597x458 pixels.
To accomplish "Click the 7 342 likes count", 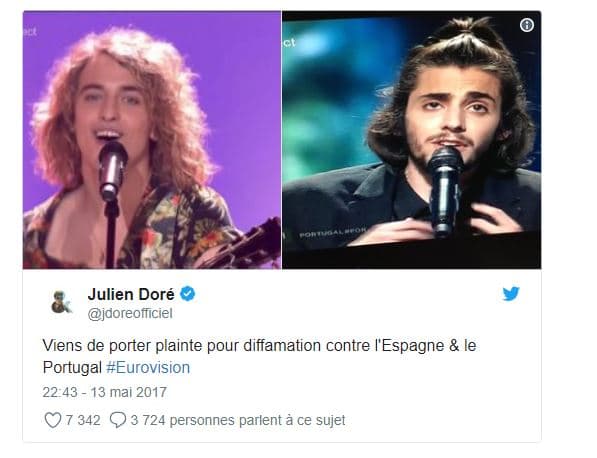I will click(x=83, y=420).
